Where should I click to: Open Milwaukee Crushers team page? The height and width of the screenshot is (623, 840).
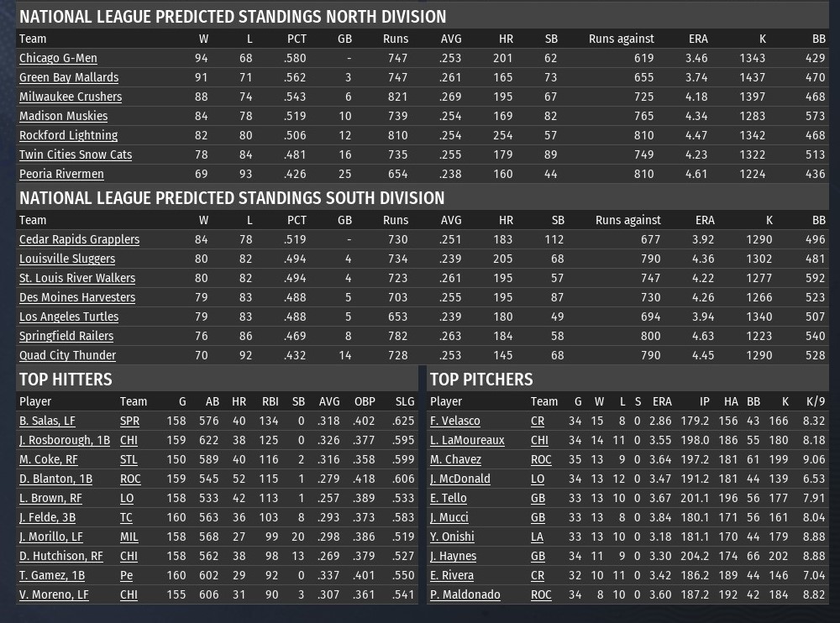pos(71,97)
